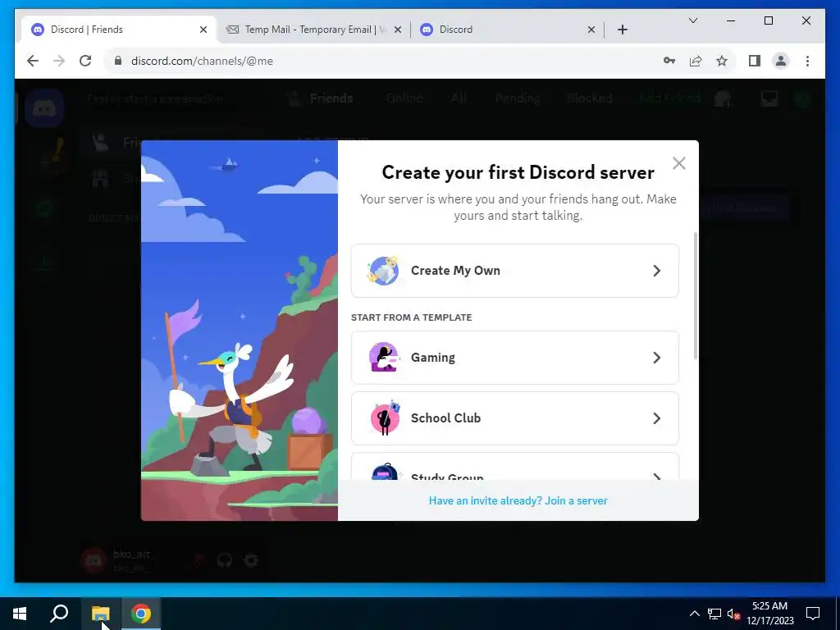
Task: Click the Add Friend button
Action: point(669,98)
